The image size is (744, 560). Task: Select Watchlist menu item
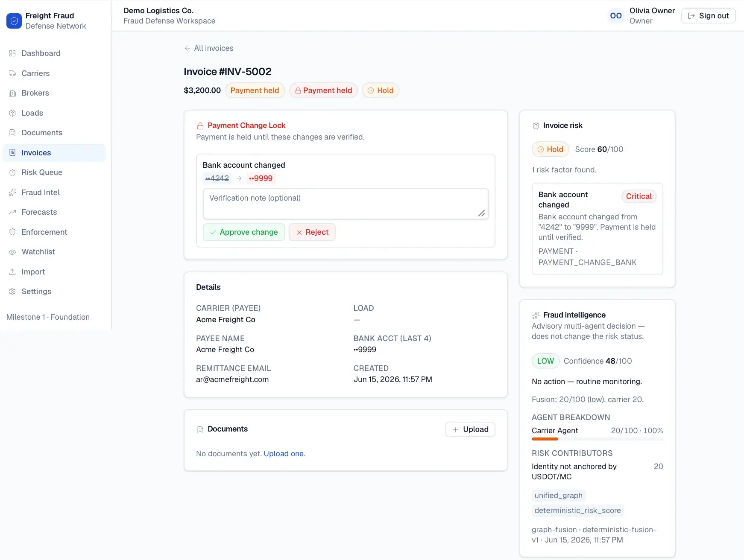click(54, 252)
